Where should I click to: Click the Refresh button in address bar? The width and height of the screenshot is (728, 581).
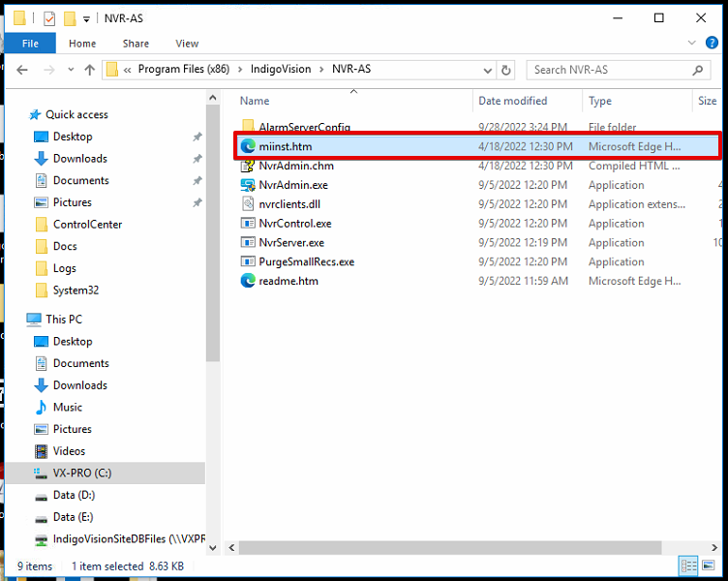coord(505,70)
